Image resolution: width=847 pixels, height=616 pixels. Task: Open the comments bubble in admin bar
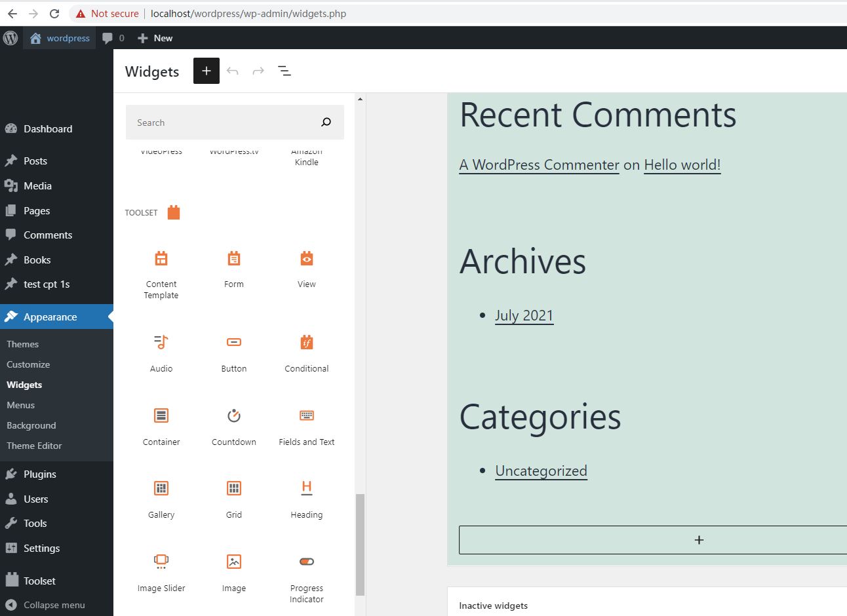(x=113, y=38)
